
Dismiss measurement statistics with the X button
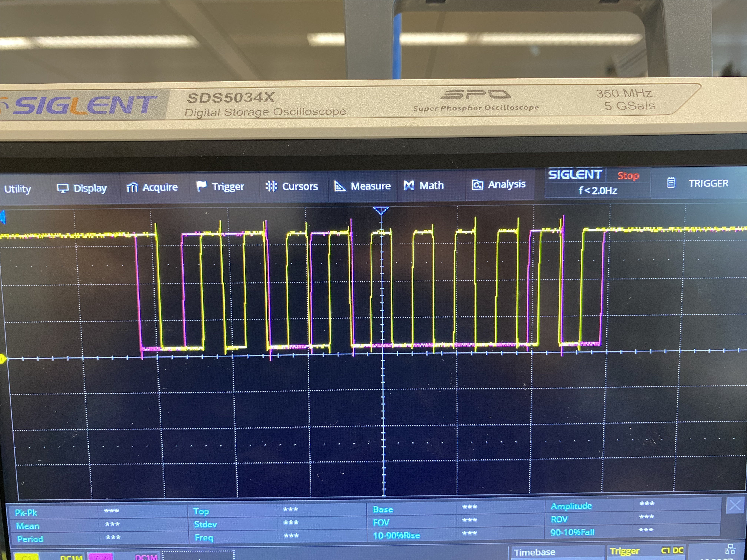(735, 505)
